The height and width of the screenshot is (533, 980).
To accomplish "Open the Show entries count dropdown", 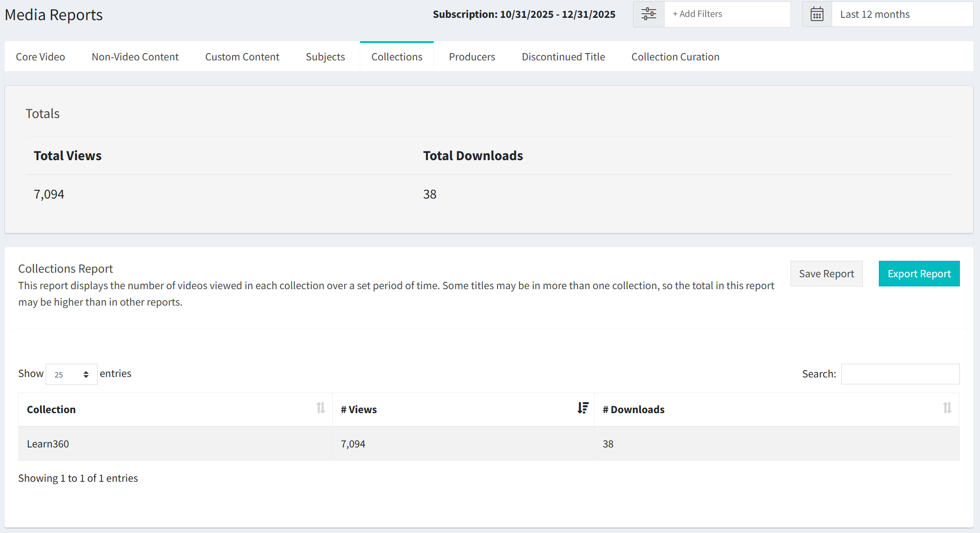I will (71, 374).
